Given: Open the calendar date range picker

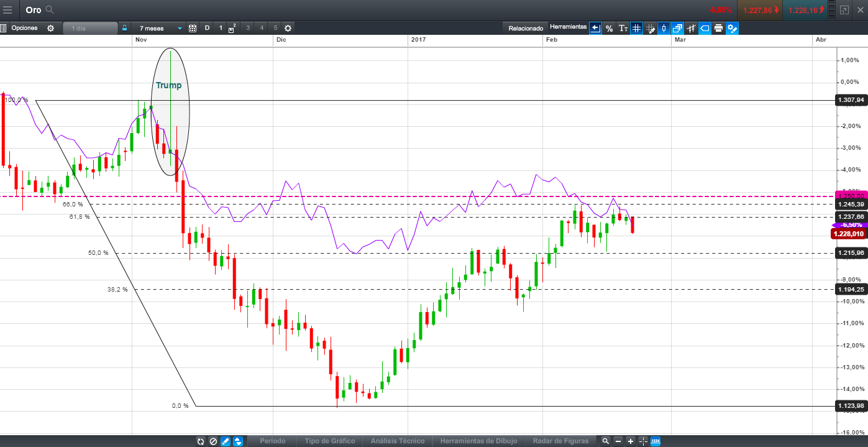Looking at the screenshot, I should click(193, 28).
